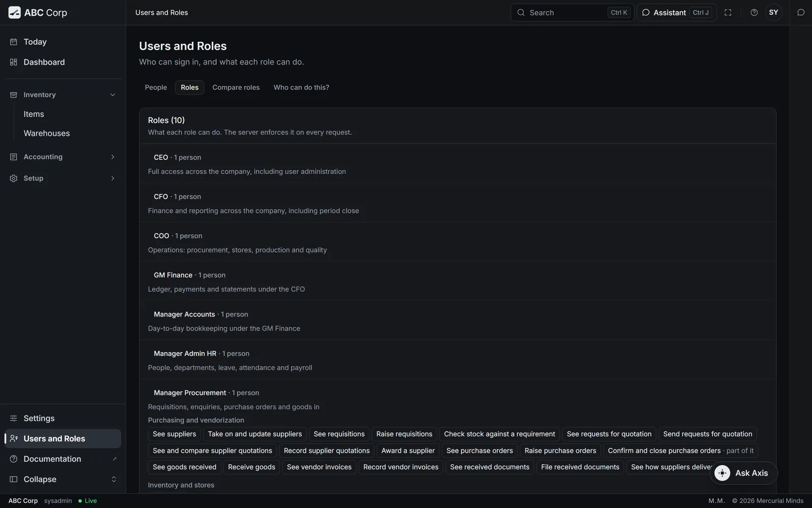Click the Assistant chat bubble icon
This screenshot has height=508, width=812.
tap(646, 13)
